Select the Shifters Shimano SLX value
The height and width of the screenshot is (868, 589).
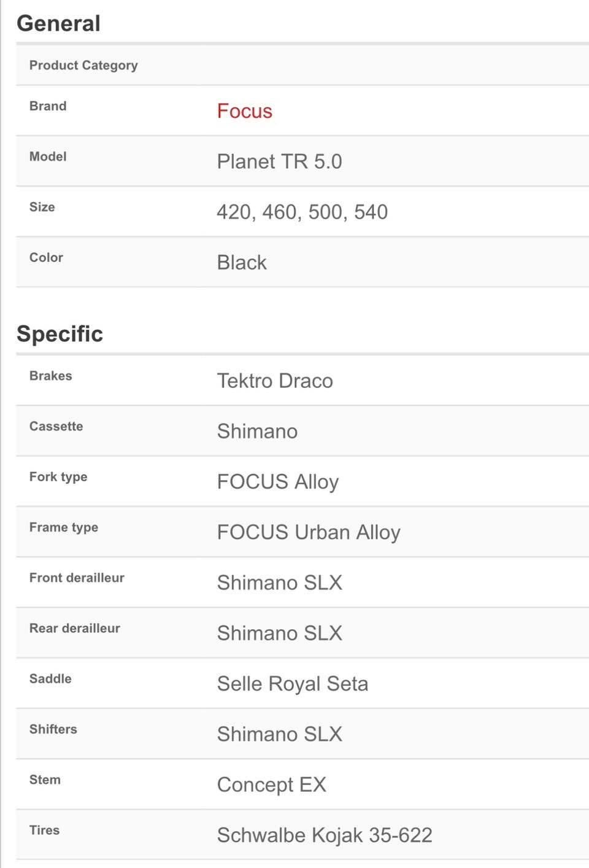tap(279, 734)
